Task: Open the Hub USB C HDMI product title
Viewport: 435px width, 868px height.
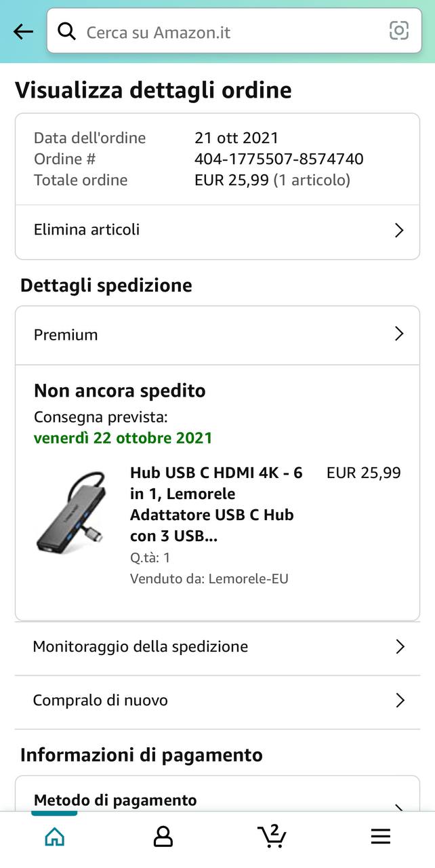Action: click(x=216, y=505)
